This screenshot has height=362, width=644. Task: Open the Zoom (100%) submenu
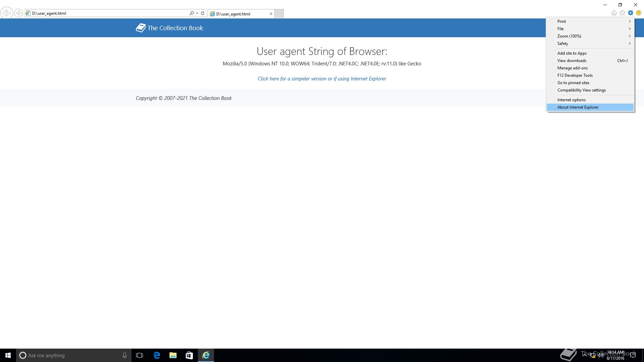click(590, 36)
